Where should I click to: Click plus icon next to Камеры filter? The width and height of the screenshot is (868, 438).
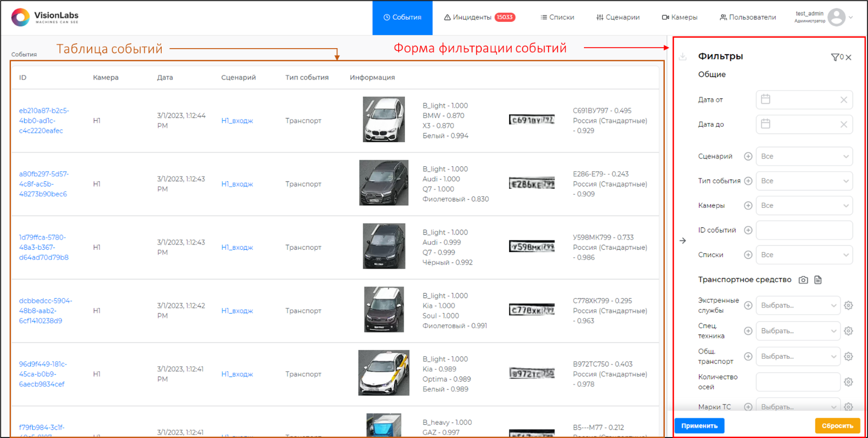click(748, 206)
